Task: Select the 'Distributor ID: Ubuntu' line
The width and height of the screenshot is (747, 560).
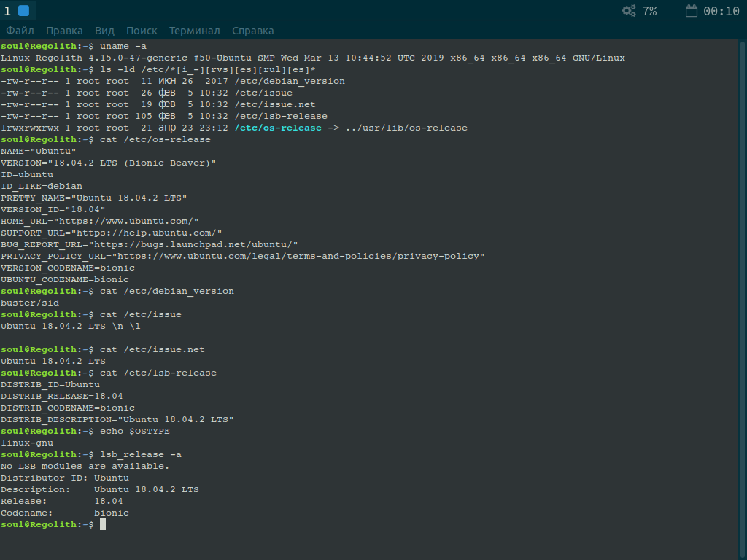Action: pos(65,478)
